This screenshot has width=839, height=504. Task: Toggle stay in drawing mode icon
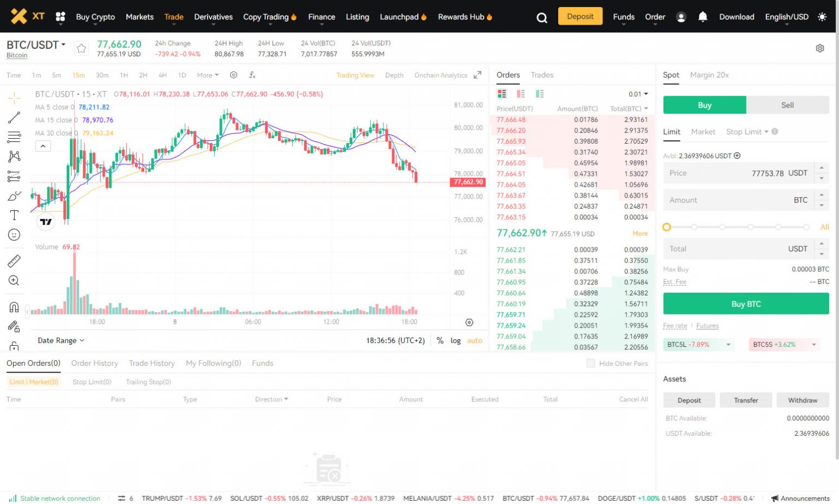(14, 327)
